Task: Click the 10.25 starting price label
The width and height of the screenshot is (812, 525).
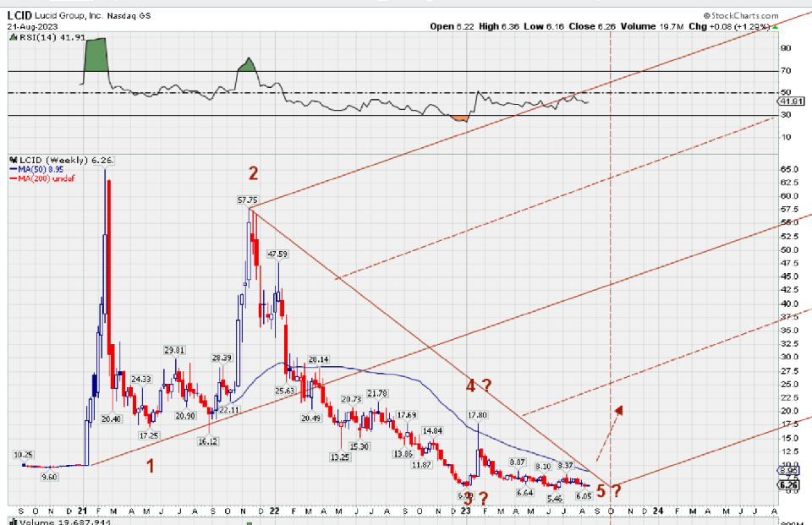Action: (24, 455)
